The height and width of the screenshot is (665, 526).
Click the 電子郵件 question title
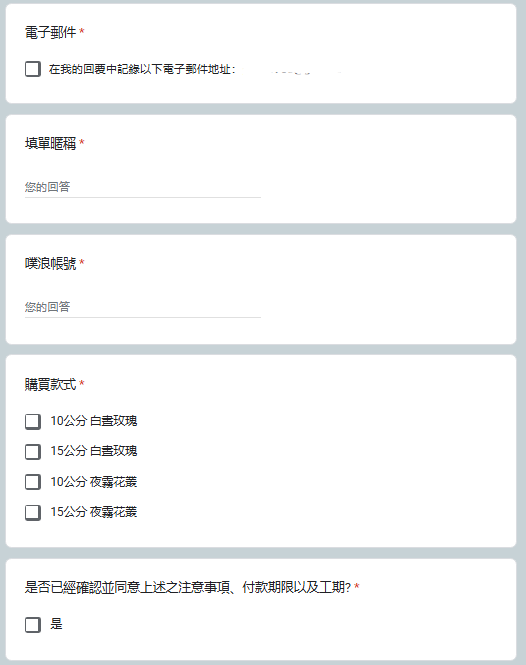click(x=50, y=32)
